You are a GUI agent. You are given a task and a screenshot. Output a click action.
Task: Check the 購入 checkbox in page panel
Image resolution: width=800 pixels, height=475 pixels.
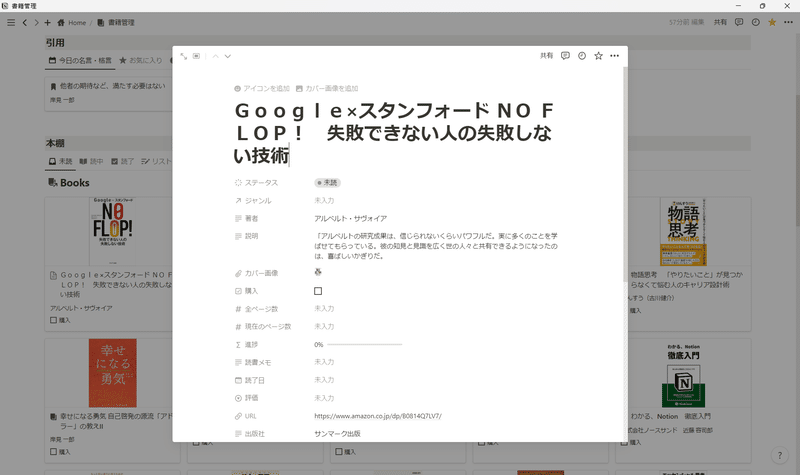pyautogui.click(x=318, y=291)
